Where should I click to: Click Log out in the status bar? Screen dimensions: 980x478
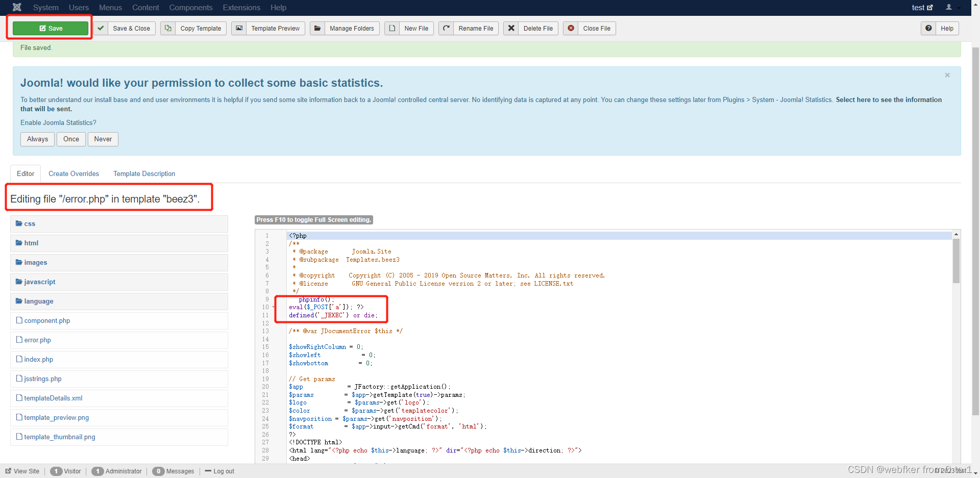click(219, 471)
